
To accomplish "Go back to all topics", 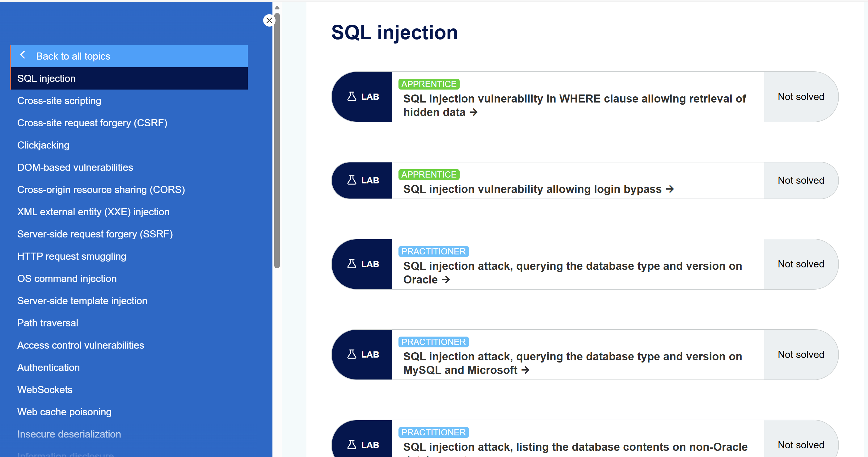I will [x=73, y=56].
